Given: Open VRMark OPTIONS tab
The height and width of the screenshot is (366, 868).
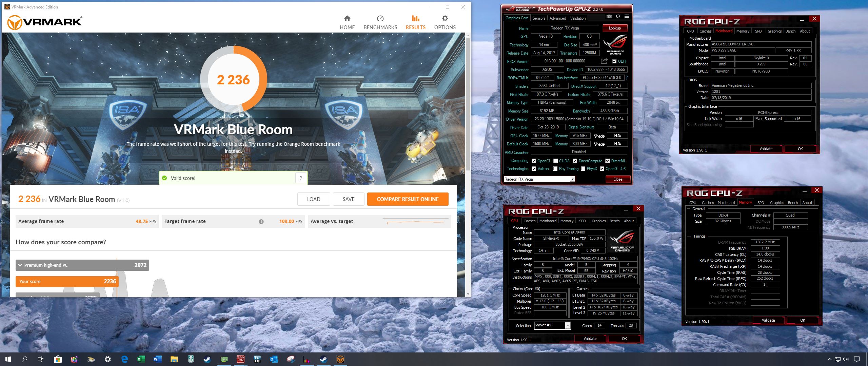Looking at the screenshot, I should pyautogui.click(x=445, y=22).
